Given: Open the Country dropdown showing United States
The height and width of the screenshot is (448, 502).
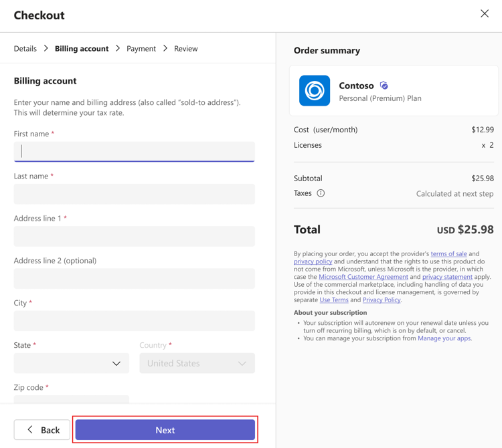Looking at the screenshot, I should point(197,363).
